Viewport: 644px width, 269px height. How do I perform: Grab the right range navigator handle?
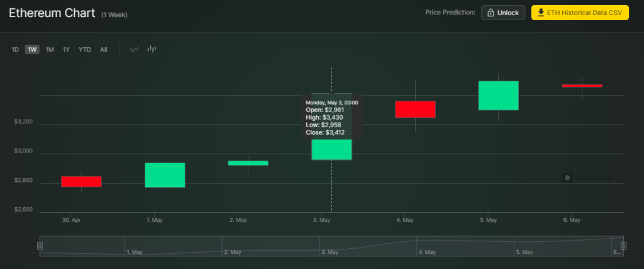pyautogui.click(x=623, y=246)
